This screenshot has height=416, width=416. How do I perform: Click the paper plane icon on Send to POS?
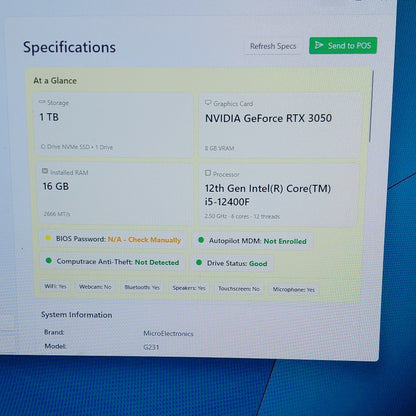tap(319, 45)
